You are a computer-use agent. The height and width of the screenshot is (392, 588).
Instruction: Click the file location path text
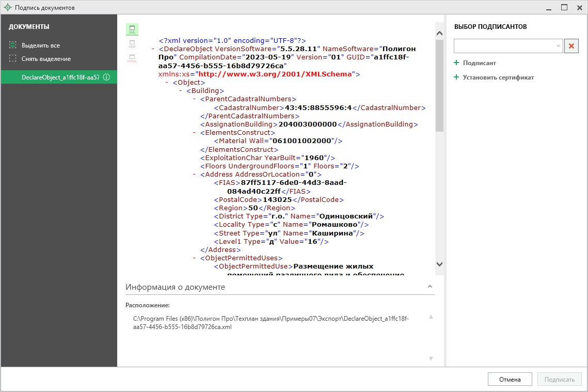(x=271, y=323)
